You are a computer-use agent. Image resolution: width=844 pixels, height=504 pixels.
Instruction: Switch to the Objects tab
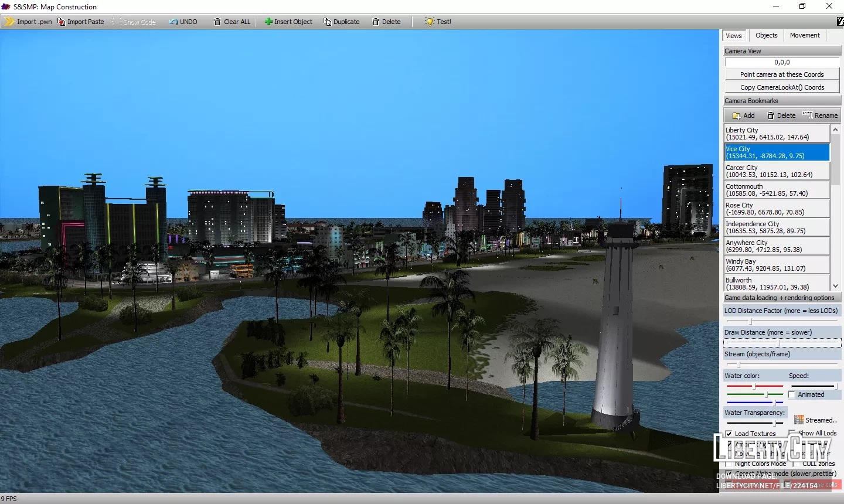tap(766, 35)
